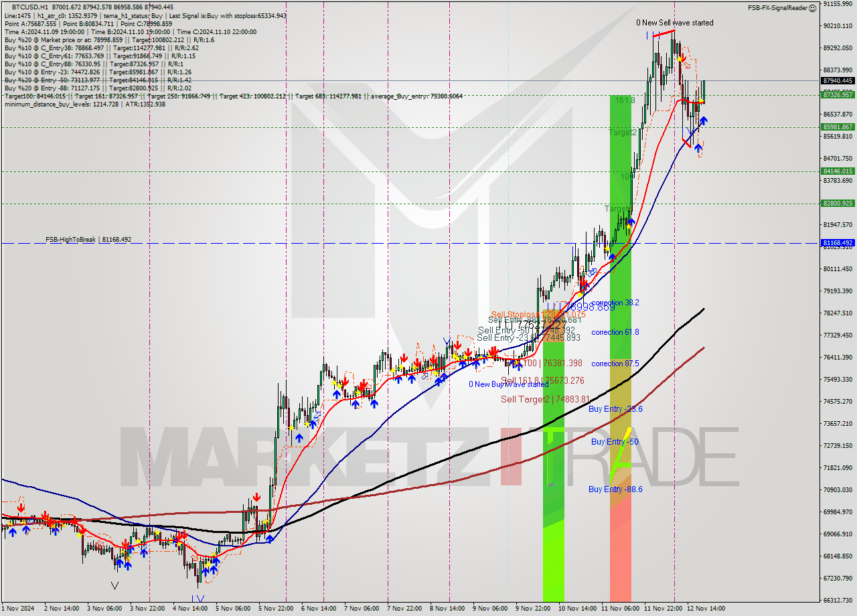Viewport: 857px width, 616px height.
Task: Click the 'Buy %20 @ Entry -88' info line
Action: [98, 88]
